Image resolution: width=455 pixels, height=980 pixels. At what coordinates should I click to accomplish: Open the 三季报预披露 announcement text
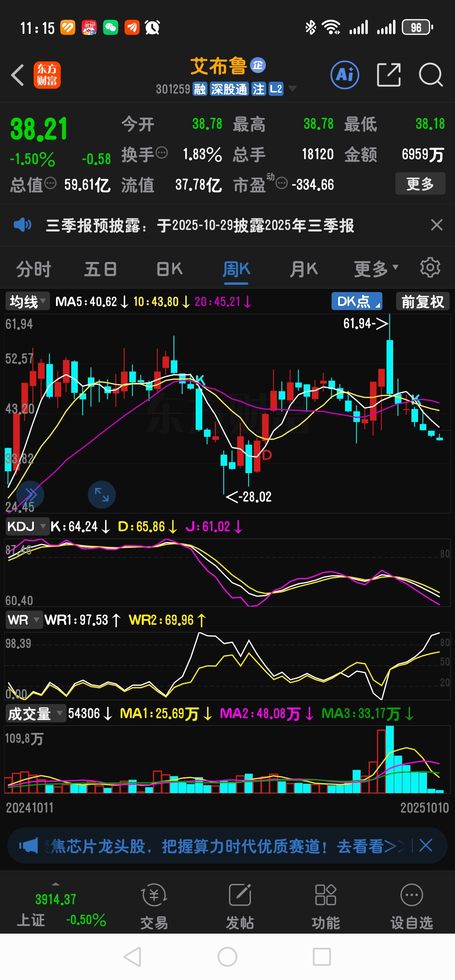pyautogui.click(x=200, y=225)
